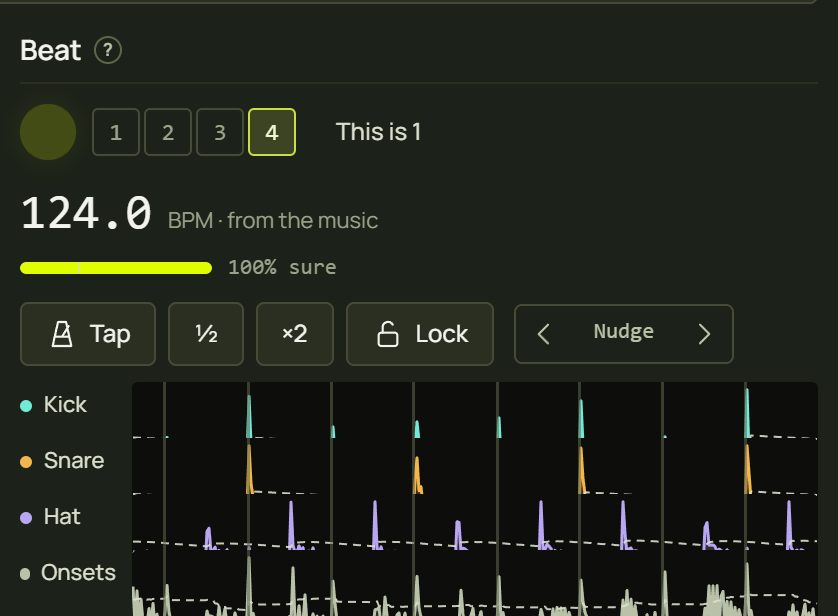Click 'BPM · from the music' label
This screenshot has width=838, height=616.
coord(273,221)
